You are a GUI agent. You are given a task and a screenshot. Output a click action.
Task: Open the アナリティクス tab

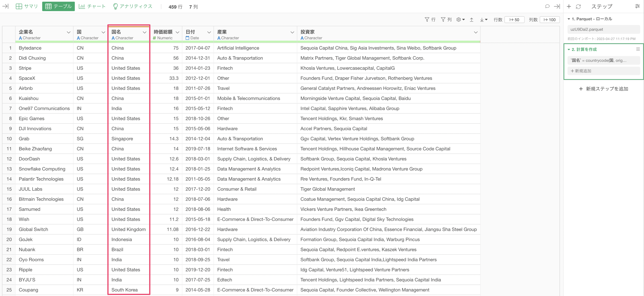(133, 7)
